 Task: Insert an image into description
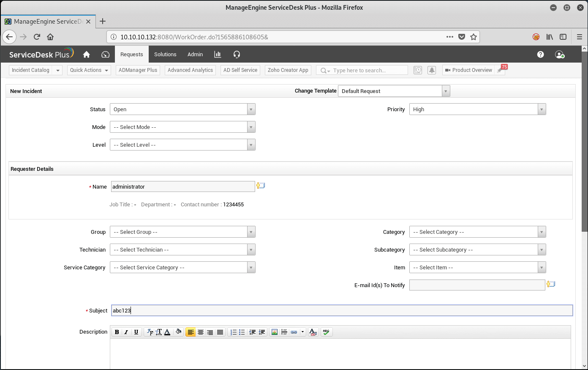[x=275, y=332]
